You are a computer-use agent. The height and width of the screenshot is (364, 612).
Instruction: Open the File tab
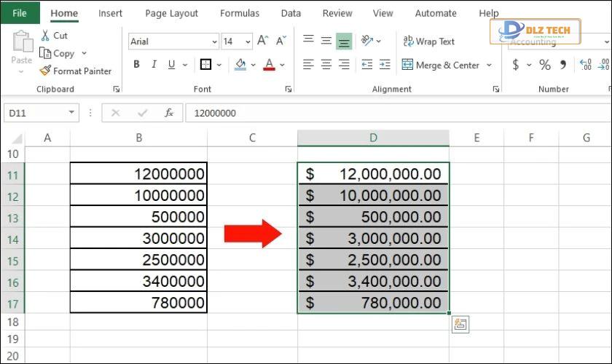20,13
